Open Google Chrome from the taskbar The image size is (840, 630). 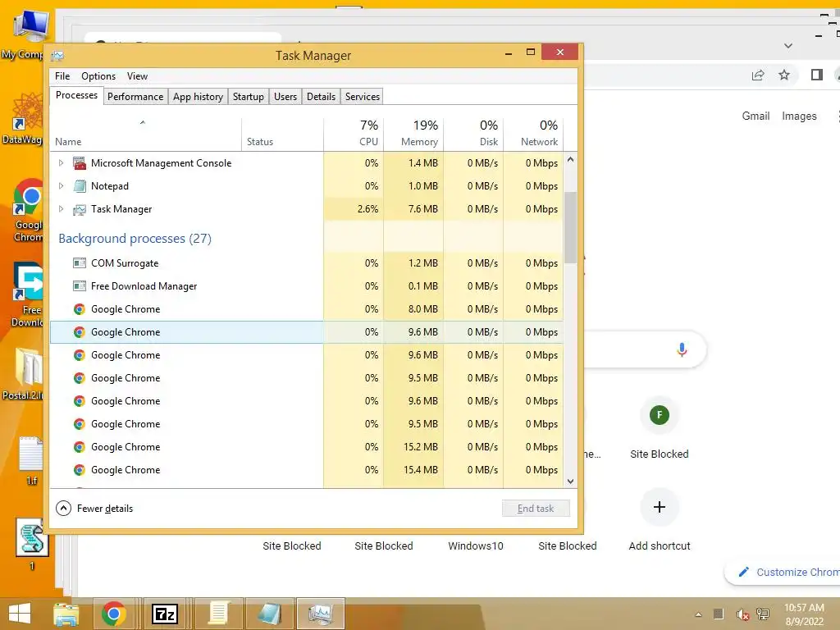[x=113, y=614]
